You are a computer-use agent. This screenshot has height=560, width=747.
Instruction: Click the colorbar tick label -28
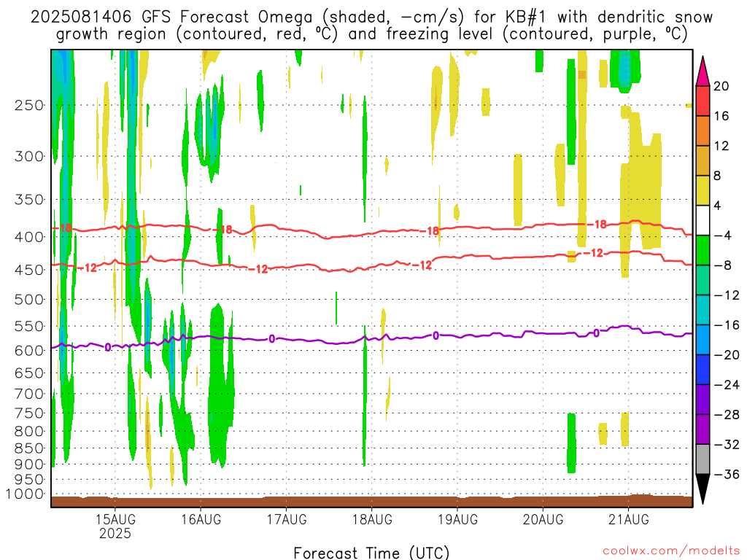(x=727, y=415)
